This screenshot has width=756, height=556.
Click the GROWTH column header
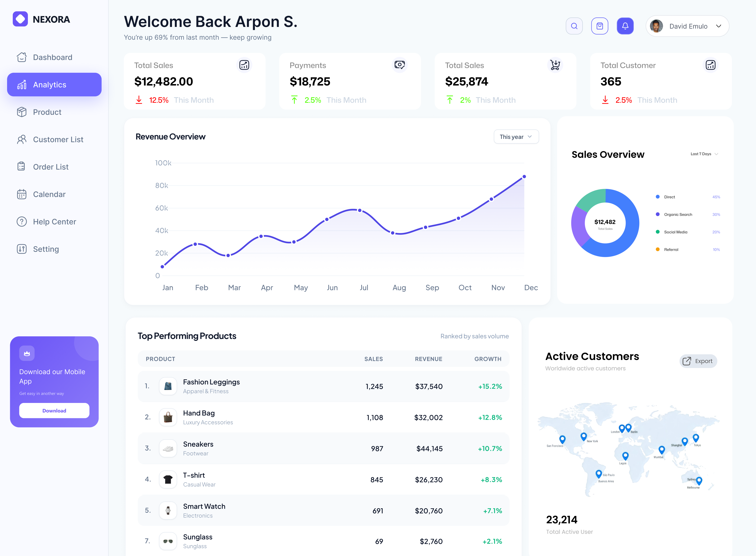point(488,359)
